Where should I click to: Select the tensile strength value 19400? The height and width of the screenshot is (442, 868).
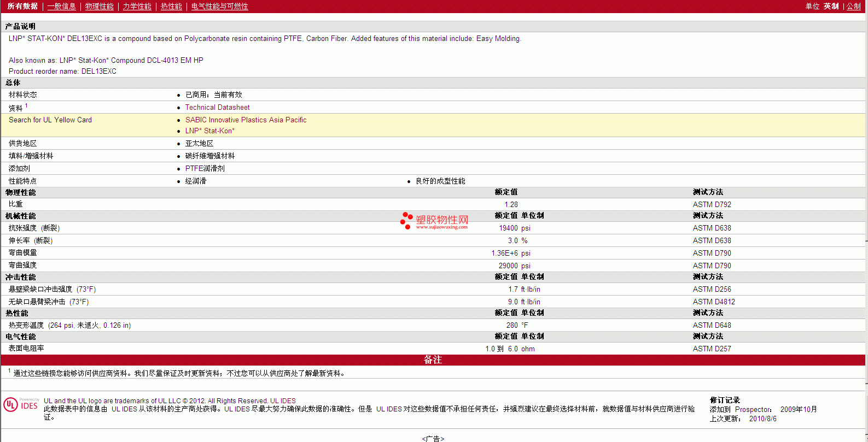coord(509,228)
